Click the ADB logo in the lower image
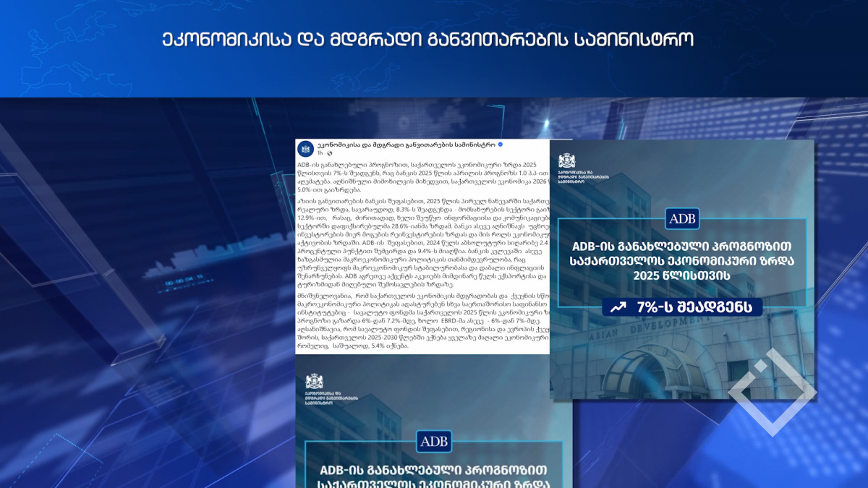The width and height of the screenshot is (868, 488). (x=433, y=440)
